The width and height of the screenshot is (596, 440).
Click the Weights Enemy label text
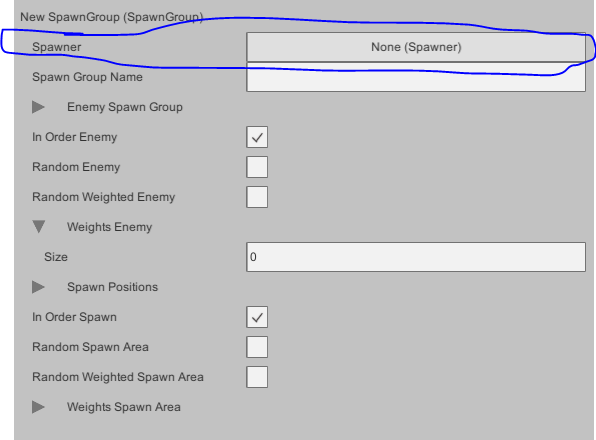(109, 227)
